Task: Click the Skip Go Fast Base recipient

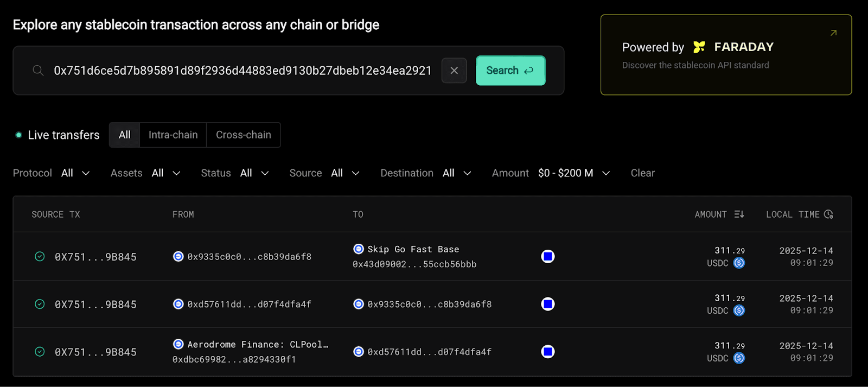Action: (x=413, y=249)
